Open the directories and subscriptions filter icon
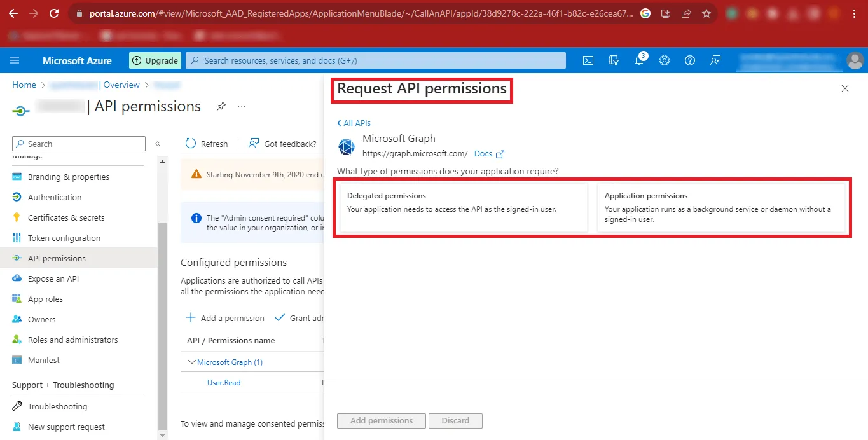 pyautogui.click(x=614, y=60)
